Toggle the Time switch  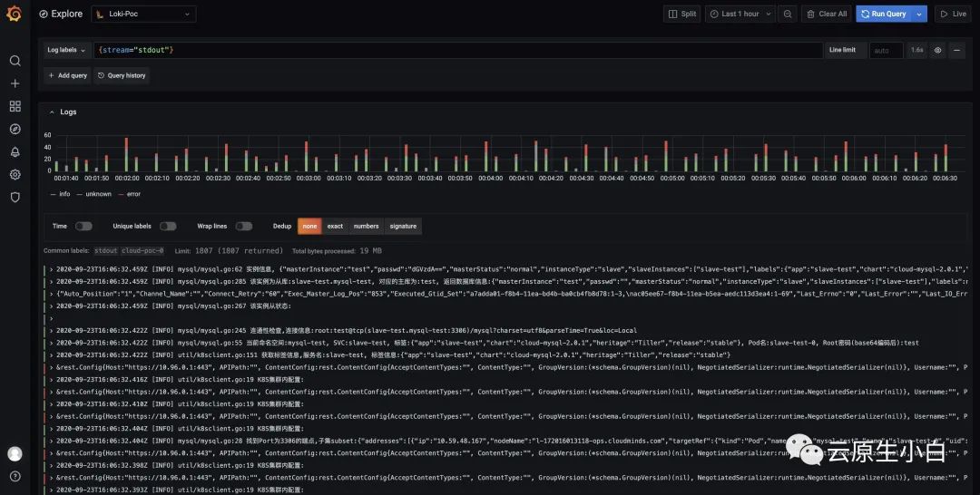(x=83, y=226)
